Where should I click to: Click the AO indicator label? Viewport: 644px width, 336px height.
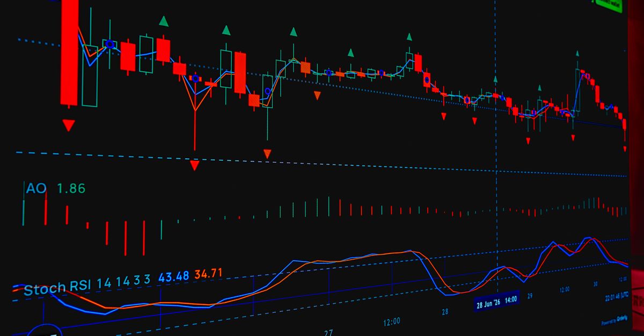click(x=36, y=189)
